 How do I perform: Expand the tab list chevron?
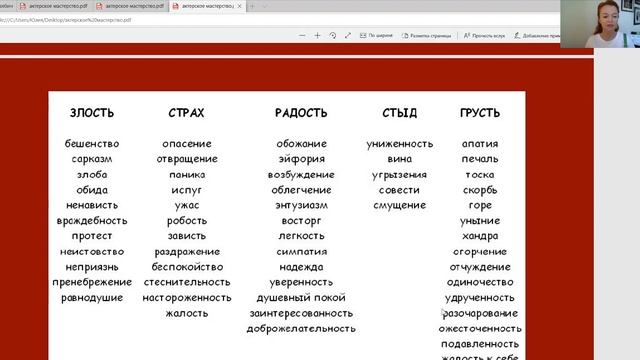coord(264,6)
